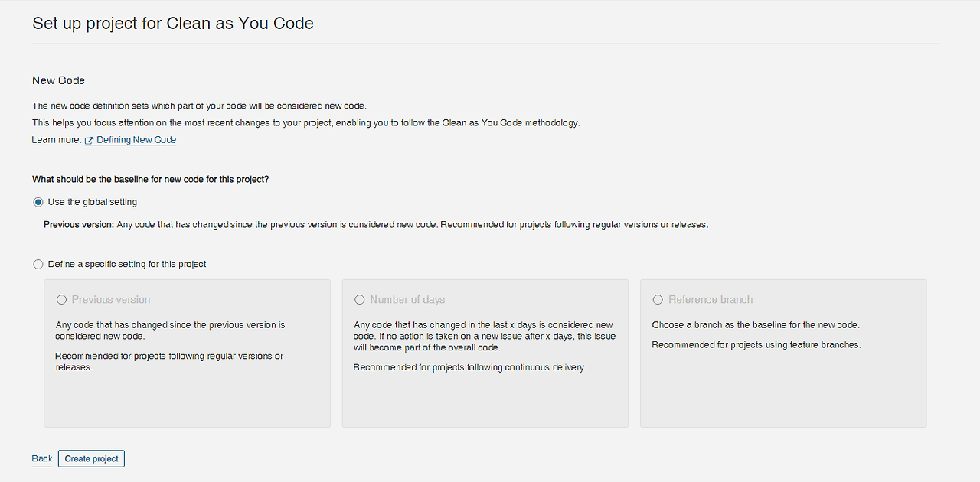Screen dimensions: 980x482
Task: Click the page title 'Set up project for Clean as You Code'
Action: tap(173, 23)
